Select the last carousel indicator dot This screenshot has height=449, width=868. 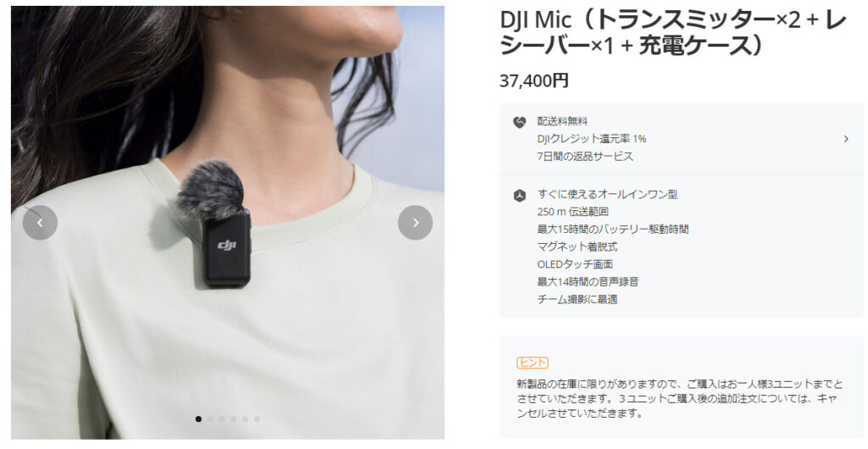click(x=257, y=419)
